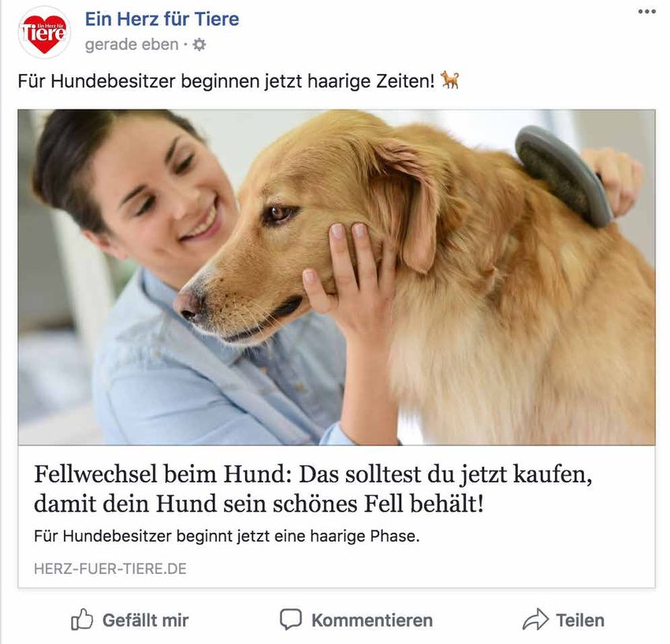Click the speech bubble comment icon

coord(291,620)
